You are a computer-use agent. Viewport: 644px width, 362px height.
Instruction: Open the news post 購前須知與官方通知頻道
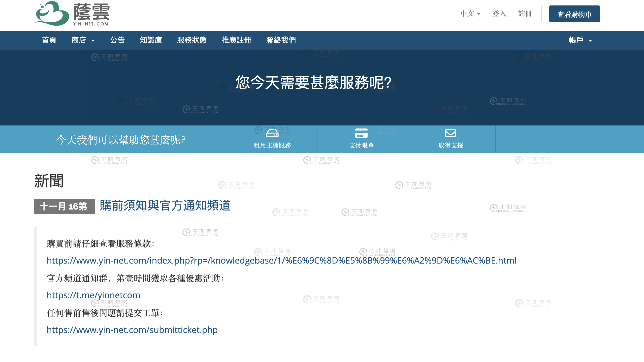(x=165, y=205)
